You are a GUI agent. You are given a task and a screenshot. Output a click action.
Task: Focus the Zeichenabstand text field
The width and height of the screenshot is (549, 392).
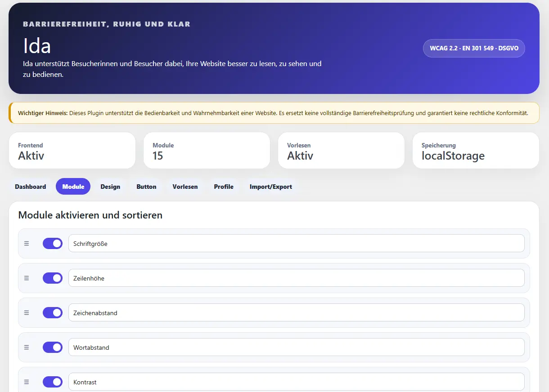tap(297, 313)
